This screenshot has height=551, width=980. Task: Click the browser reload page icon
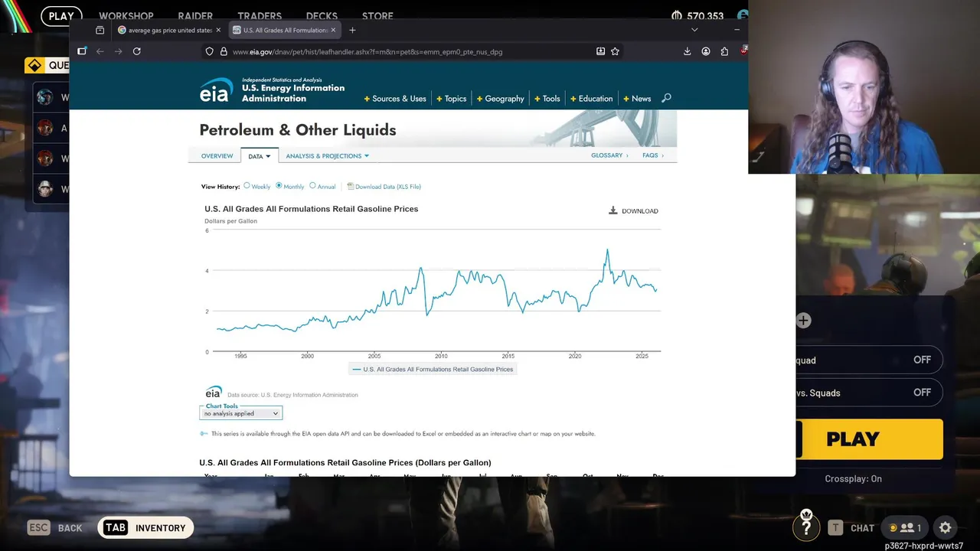(136, 51)
